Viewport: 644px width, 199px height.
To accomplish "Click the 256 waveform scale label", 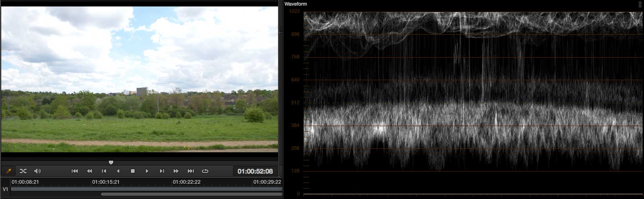I will (295, 148).
